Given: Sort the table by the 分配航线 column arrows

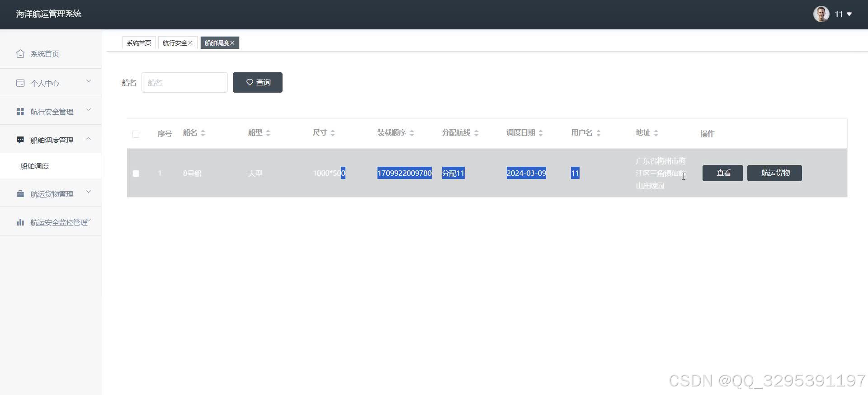Looking at the screenshot, I should 476,133.
